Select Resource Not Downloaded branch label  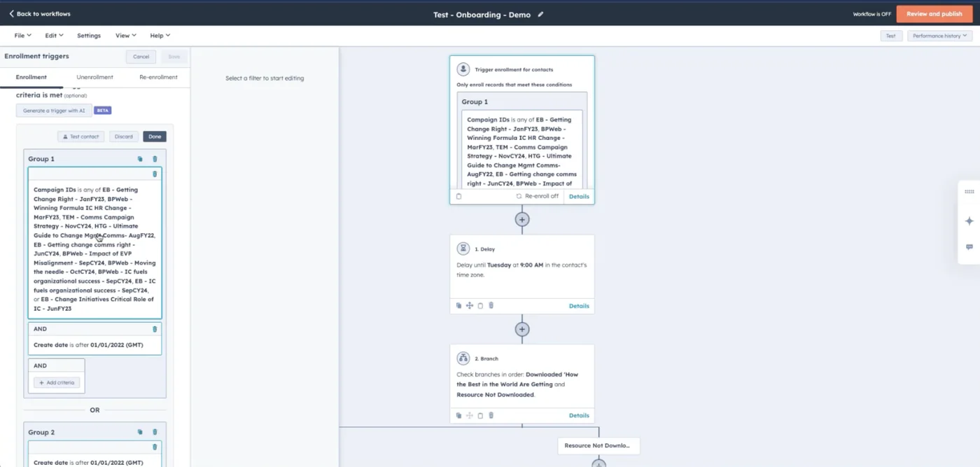tap(598, 445)
